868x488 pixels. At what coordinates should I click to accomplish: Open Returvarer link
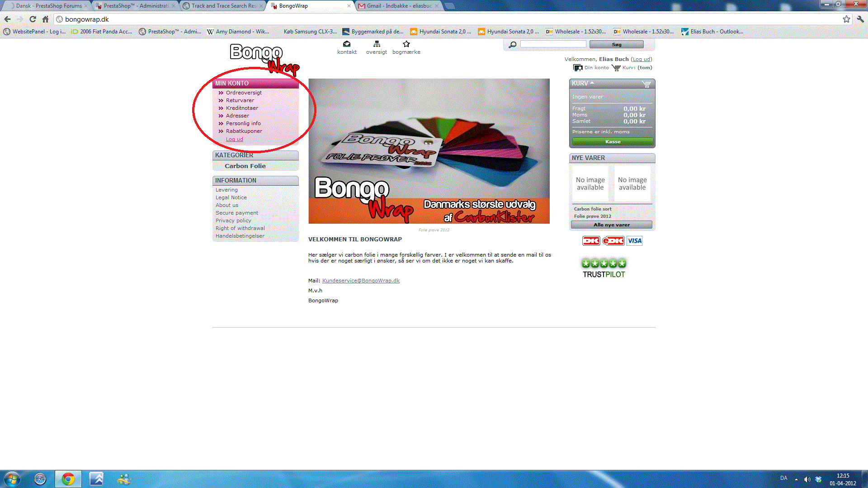[x=240, y=100]
